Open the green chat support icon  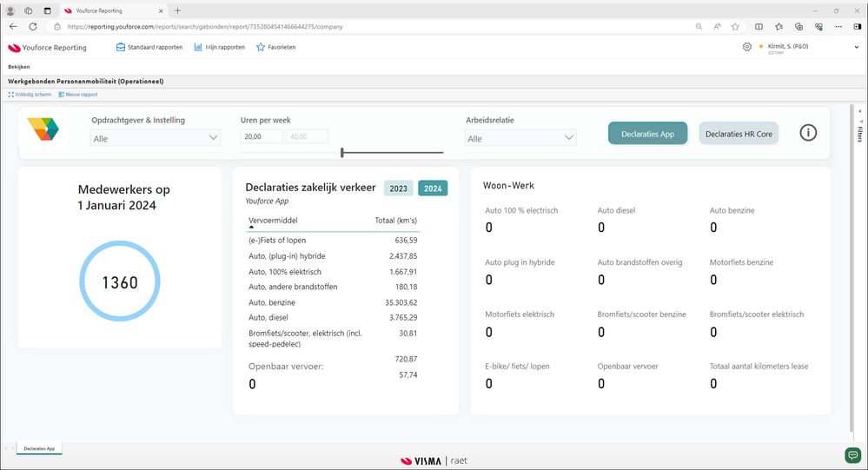[x=853, y=455]
